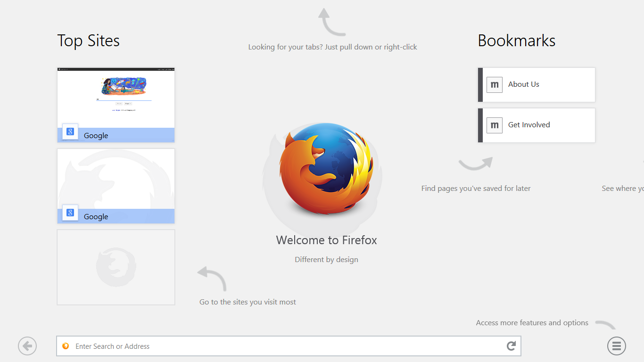Open the top Google tile with doodle preview

pyautogui.click(x=116, y=105)
